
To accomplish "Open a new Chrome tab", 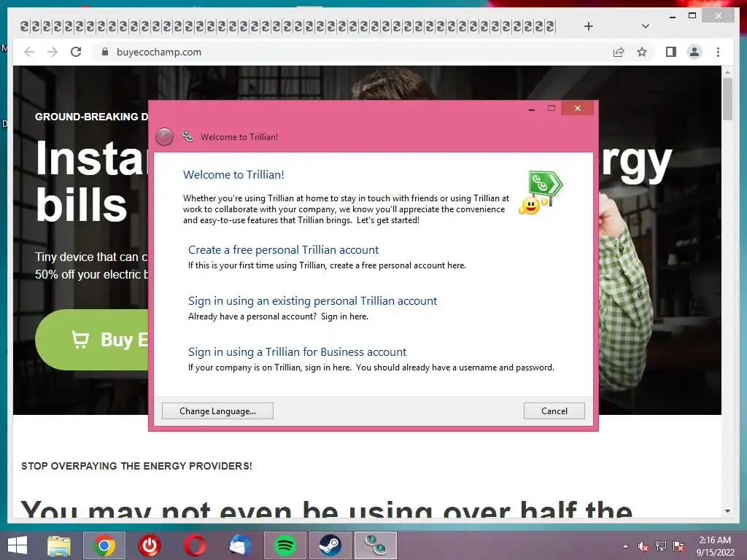I will (x=589, y=26).
